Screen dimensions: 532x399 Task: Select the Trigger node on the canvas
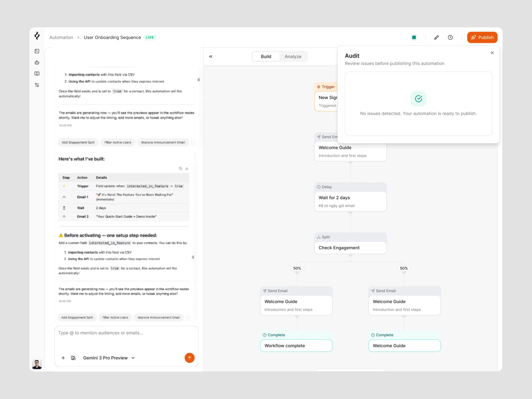tap(326, 97)
